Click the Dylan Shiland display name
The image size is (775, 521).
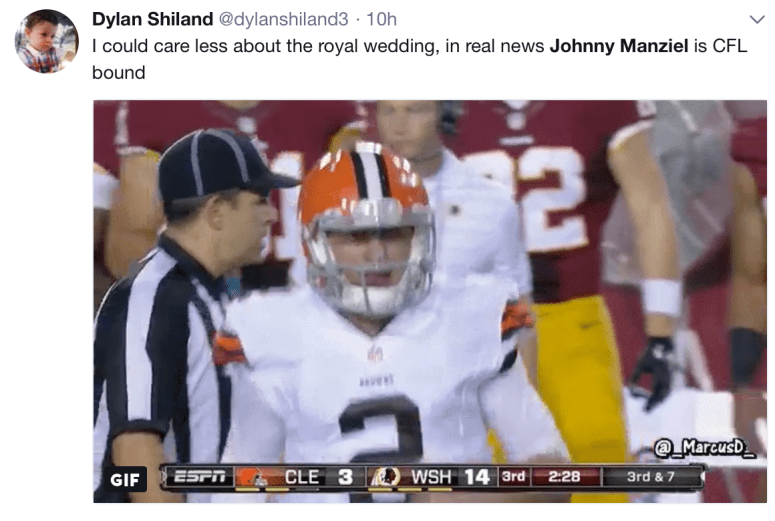152,19
